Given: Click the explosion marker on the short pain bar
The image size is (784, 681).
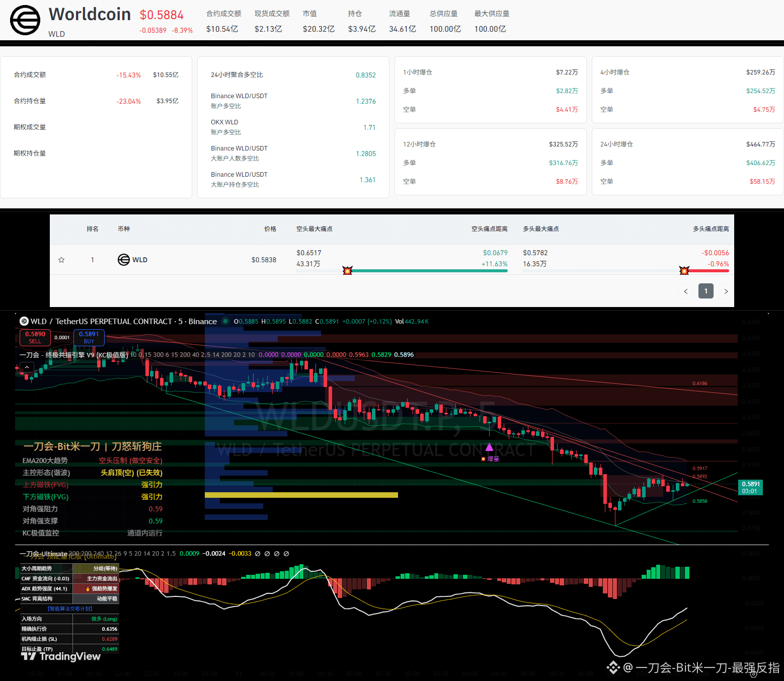Looking at the screenshot, I should (347, 271).
